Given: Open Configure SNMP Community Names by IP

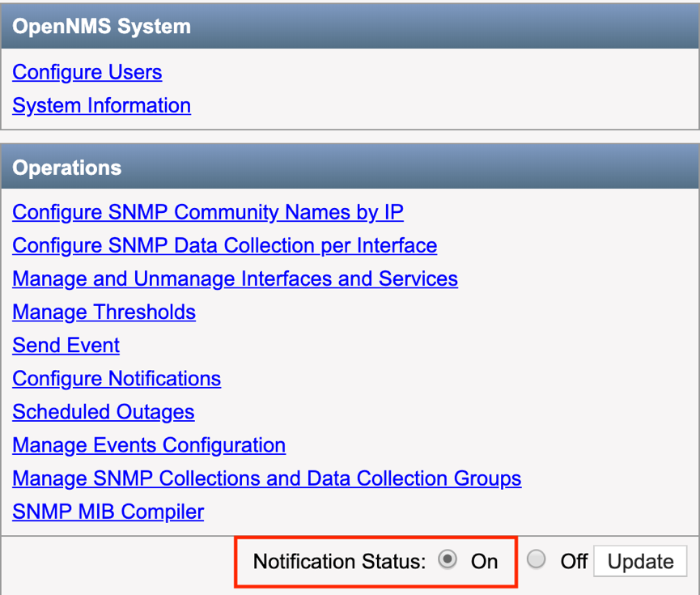Looking at the screenshot, I should click(x=201, y=212).
